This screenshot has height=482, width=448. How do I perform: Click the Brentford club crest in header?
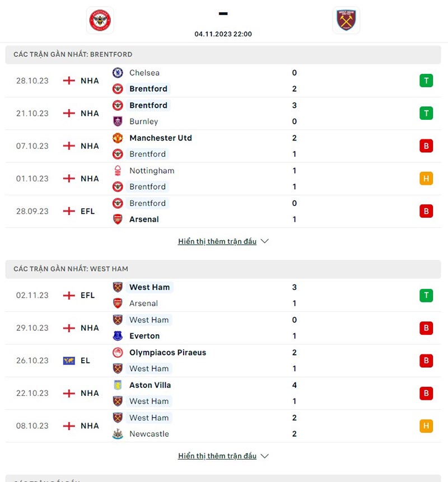[x=100, y=21]
